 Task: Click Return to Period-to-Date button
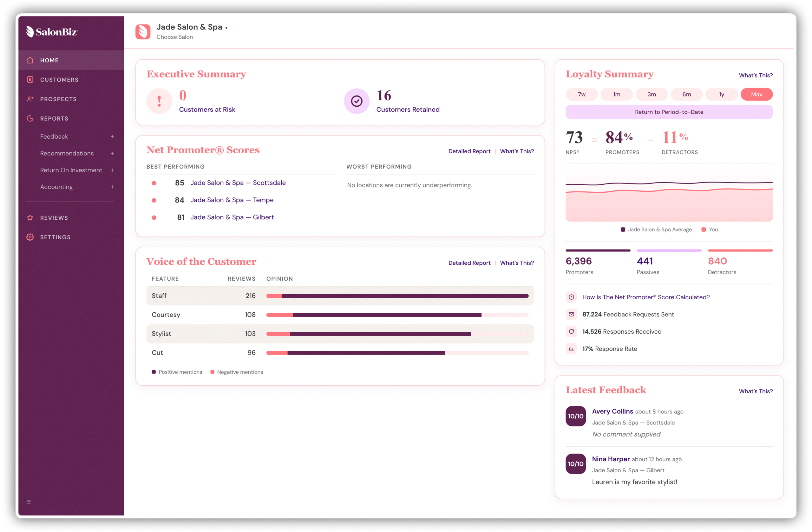click(669, 112)
